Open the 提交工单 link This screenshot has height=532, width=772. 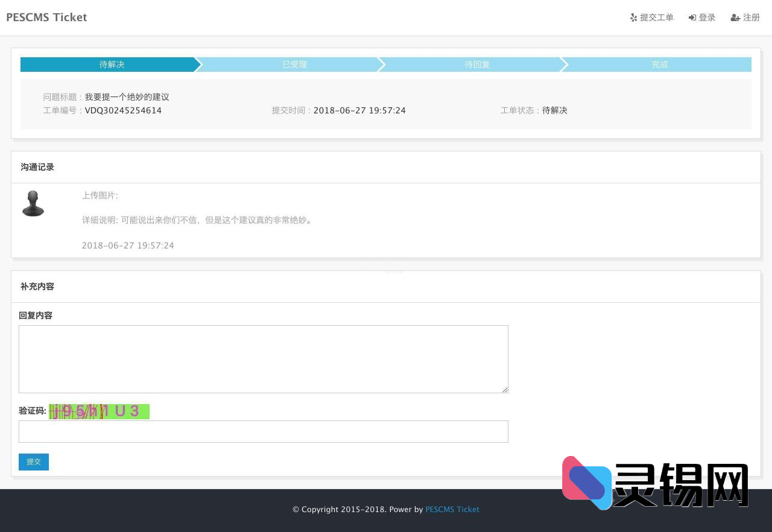(x=656, y=18)
